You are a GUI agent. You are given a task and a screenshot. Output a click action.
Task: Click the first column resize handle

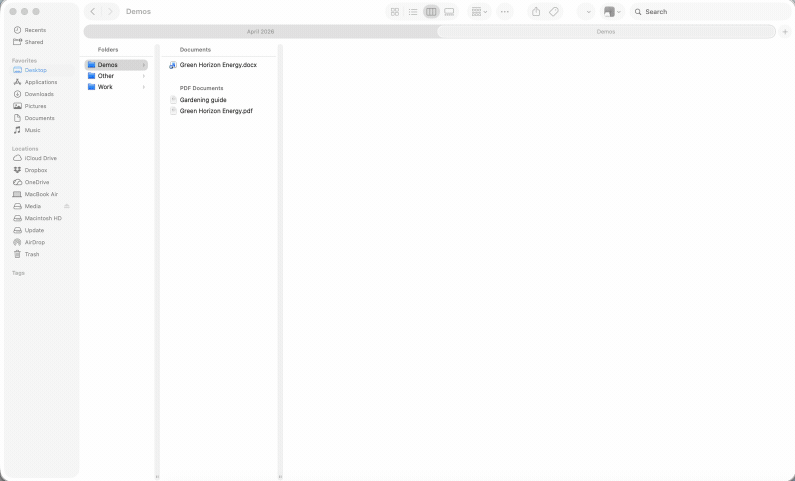tap(157, 477)
